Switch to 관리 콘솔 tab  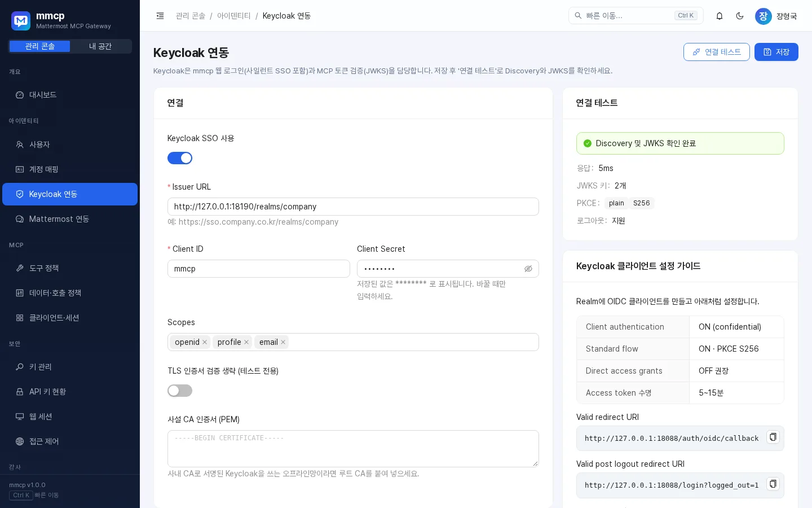(x=40, y=46)
